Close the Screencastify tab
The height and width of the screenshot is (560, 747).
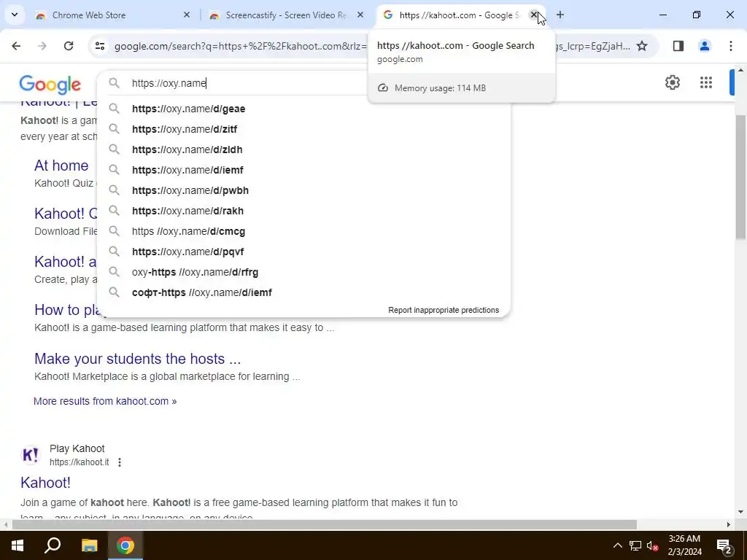[x=360, y=15]
